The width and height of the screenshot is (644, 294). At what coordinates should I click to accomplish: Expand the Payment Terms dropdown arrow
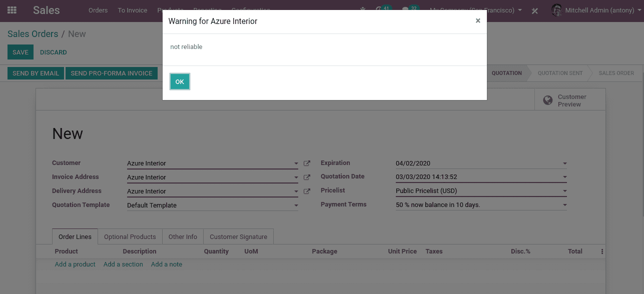click(565, 205)
